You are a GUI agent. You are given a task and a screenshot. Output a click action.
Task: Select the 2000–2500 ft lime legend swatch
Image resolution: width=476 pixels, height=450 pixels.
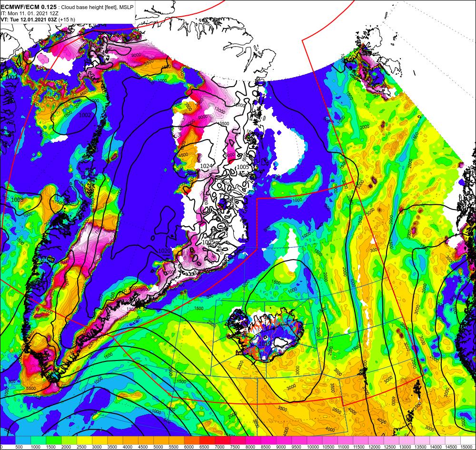(69, 440)
